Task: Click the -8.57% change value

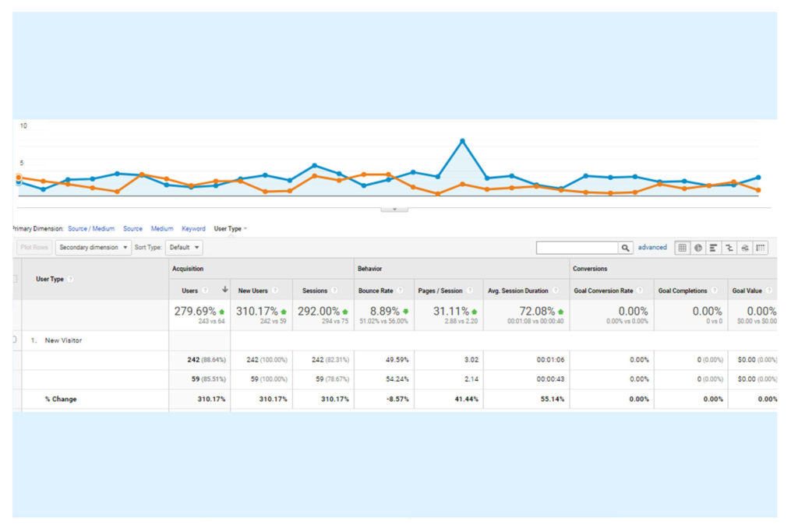Action: tap(397, 400)
